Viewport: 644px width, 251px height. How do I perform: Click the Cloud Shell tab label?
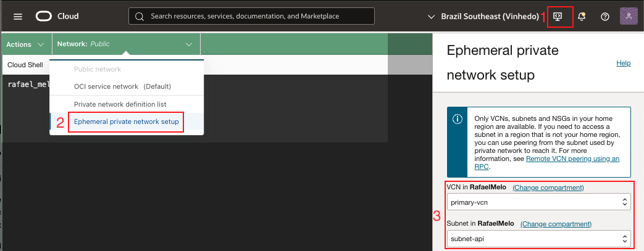[x=25, y=65]
